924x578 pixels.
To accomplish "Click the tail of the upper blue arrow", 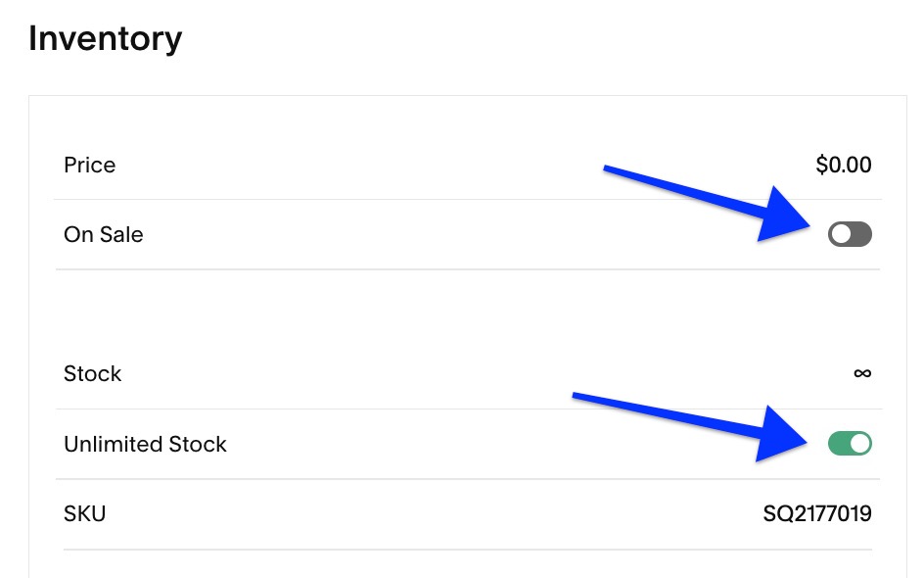I will click(612, 172).
